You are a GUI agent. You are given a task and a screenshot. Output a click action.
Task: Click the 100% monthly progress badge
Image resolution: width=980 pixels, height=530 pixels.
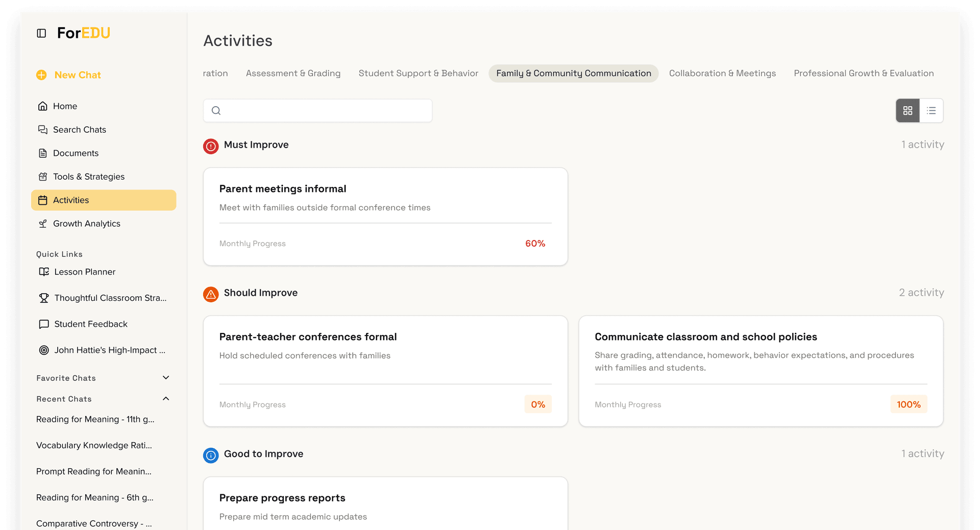(909, 404)
